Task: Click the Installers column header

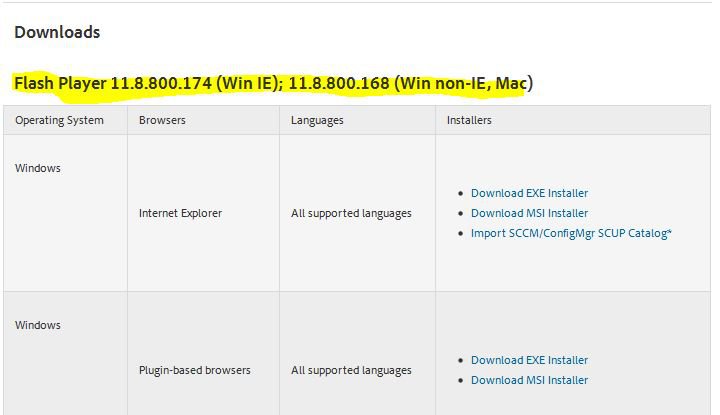Action: point(469,120)
